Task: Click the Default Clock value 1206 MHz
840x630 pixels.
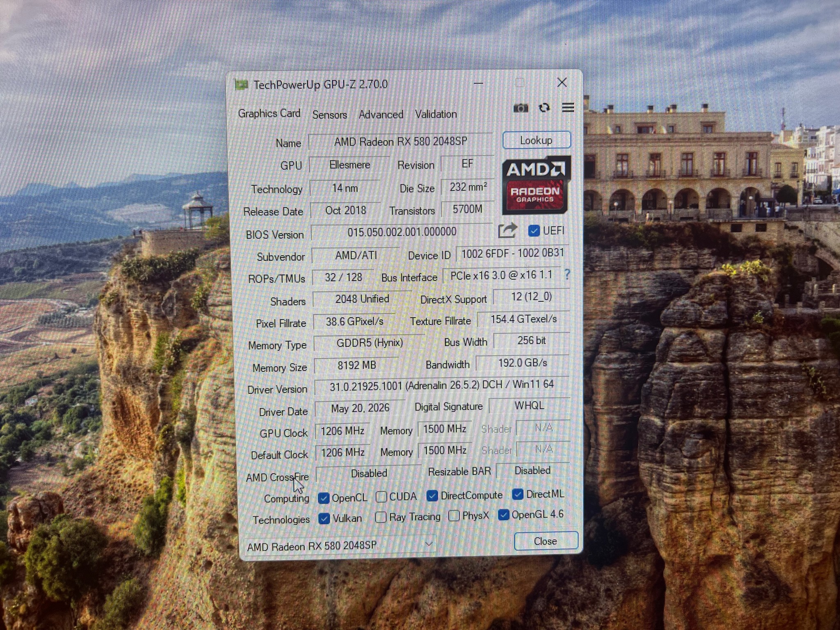Action: point(342,452)
